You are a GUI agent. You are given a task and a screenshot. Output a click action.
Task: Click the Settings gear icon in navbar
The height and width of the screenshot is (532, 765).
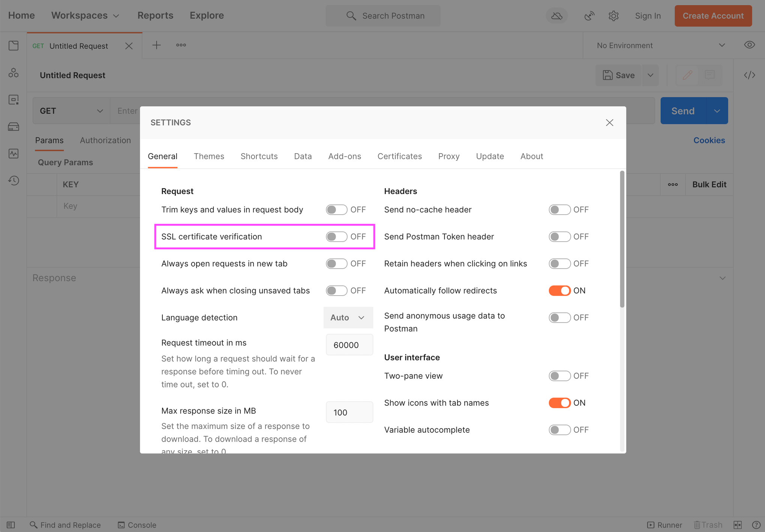613,16
